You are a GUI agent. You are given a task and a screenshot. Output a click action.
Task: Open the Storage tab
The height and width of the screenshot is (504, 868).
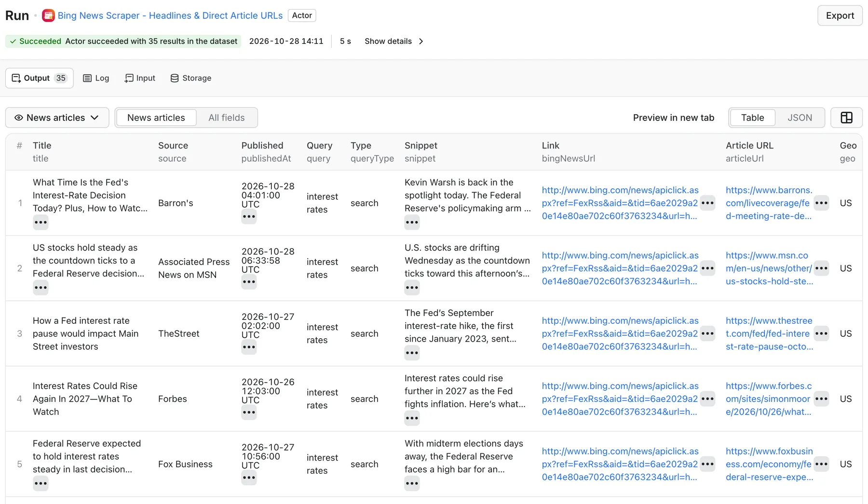[191, 78]
